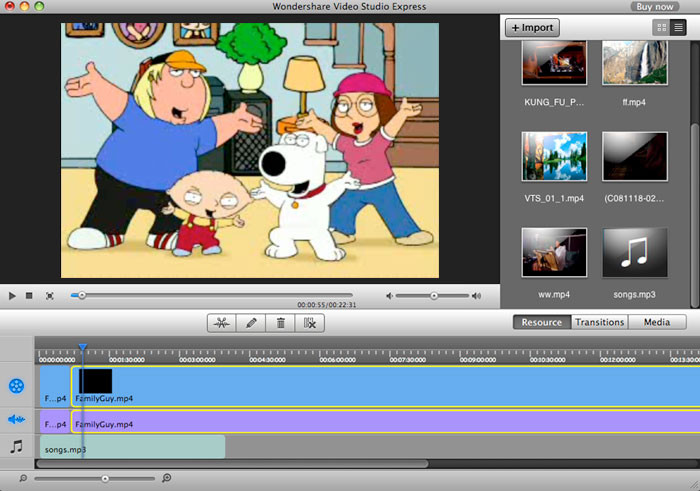
Task: Switch to grid thumbnail view
Action: point(662,28)
